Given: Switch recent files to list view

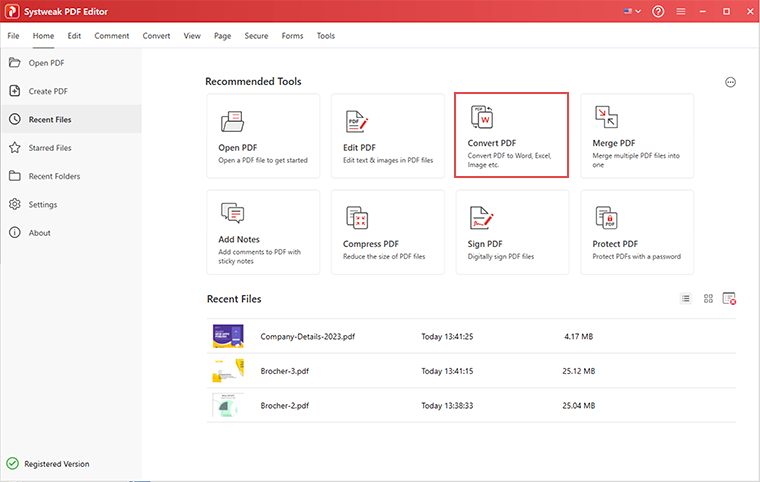Looking at the screenshot, I should pos(685,299).
